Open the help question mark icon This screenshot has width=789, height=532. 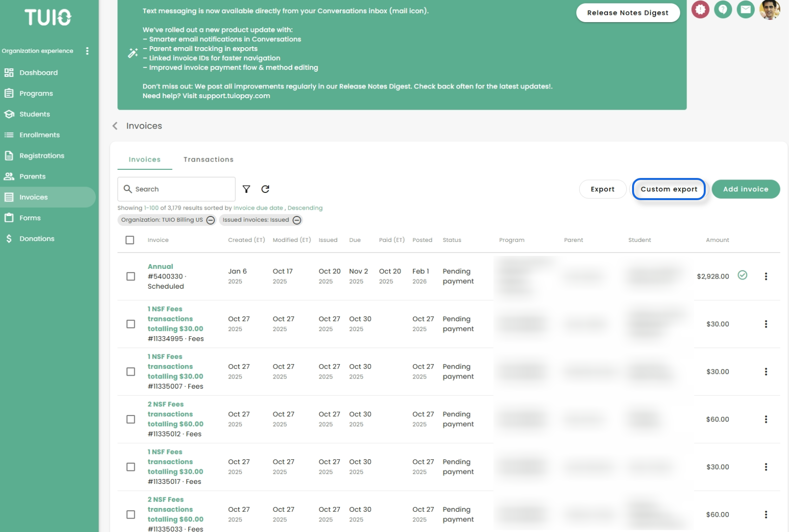click(x=723, y=10)
